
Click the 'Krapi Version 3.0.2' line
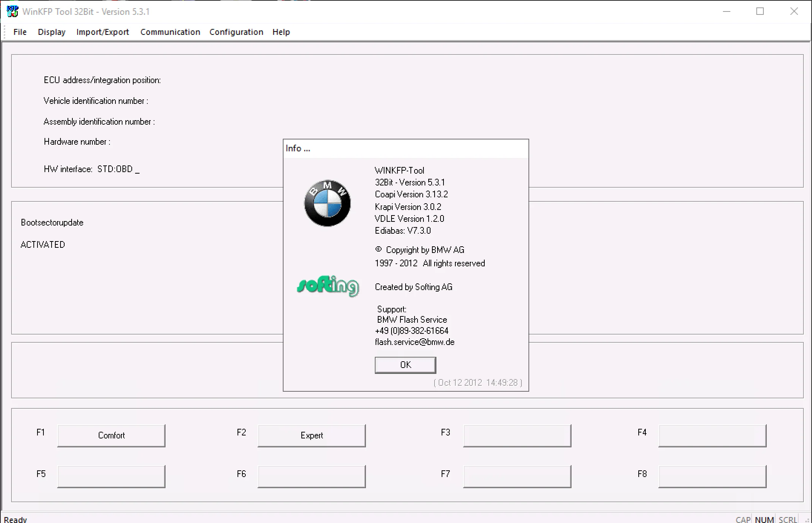click(x=408, y=207)
